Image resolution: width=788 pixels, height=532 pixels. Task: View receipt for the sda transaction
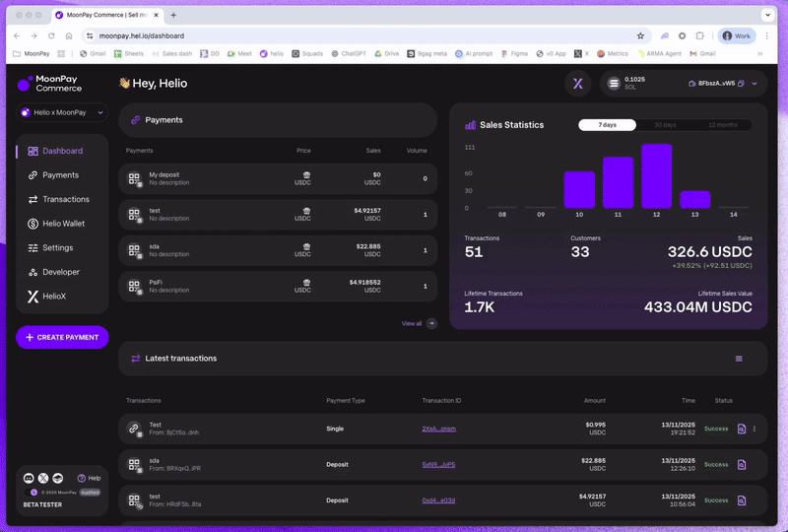tap(742, 465)
